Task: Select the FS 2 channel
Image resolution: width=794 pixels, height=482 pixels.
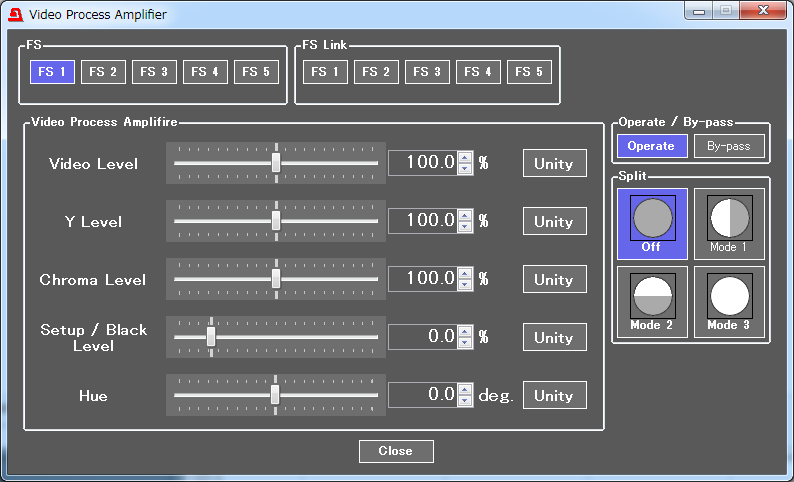Action: [x=103, y=72]
